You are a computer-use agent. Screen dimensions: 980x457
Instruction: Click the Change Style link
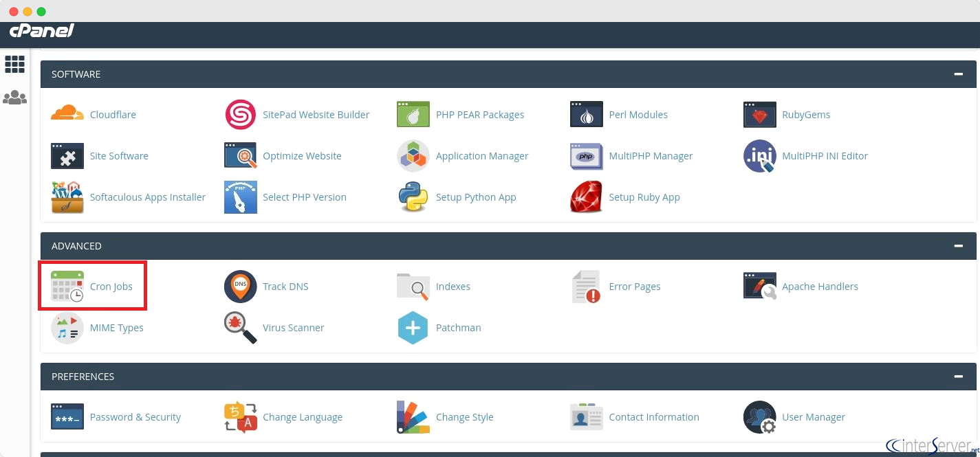465,417
